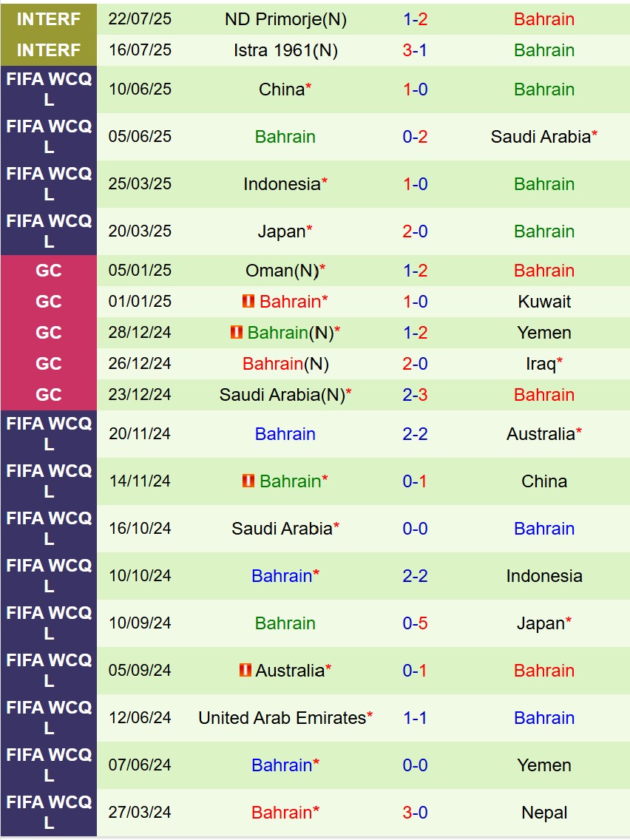Select the United Arab Emirates team name
Image resolution: width=630 pixels, height=840 pixels.
pyautogui.click(x=282, y=718)
